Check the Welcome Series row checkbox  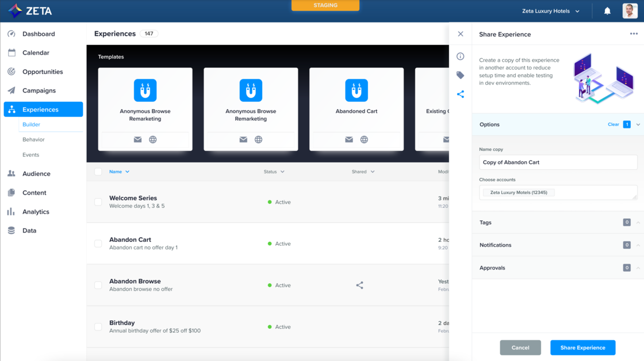pyautogui.click(x=98, y=202)
